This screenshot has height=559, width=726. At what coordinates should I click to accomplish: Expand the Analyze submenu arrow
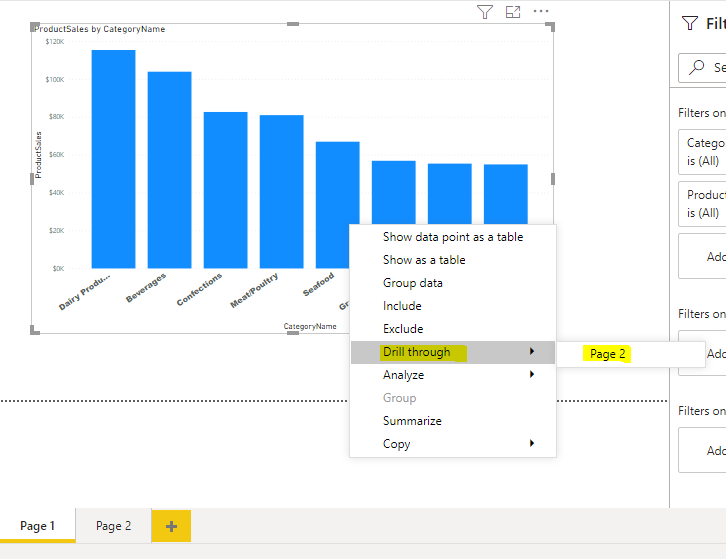[x=532, y=374]
